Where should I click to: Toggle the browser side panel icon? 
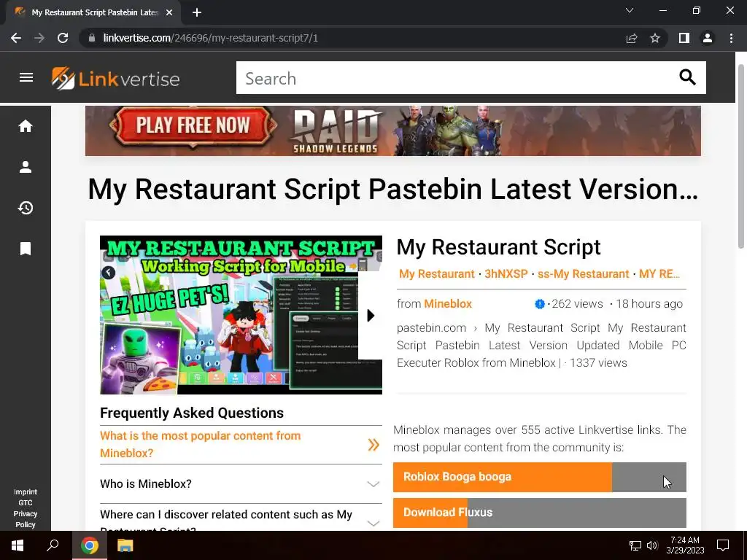[684, 38]
